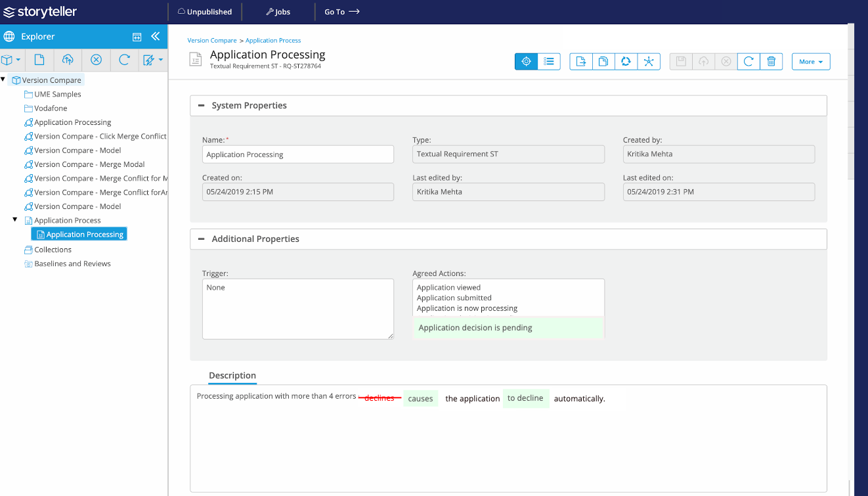The height and width of the screenshot is (496, 868).
Task: Click the disabled discard X icon in artifact toolbar
Action: click(726, 61)
